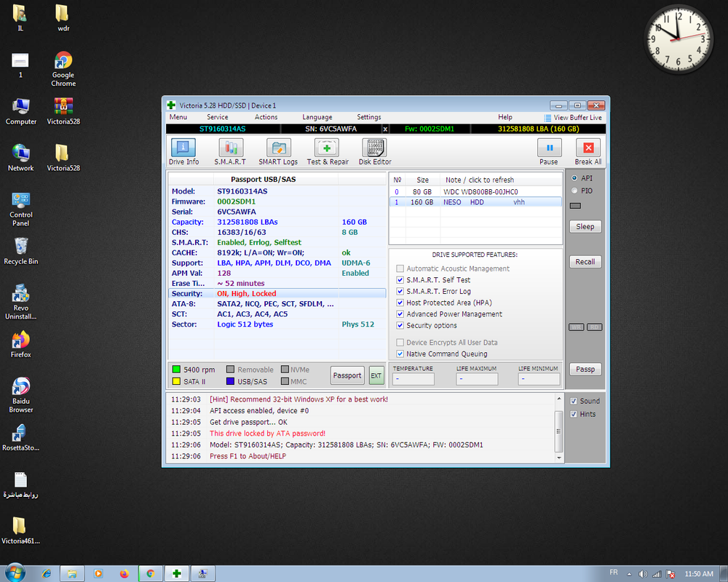Click the Security row ON, High, Locked
This screenshot has width=728, height=582.
[277, 293]
